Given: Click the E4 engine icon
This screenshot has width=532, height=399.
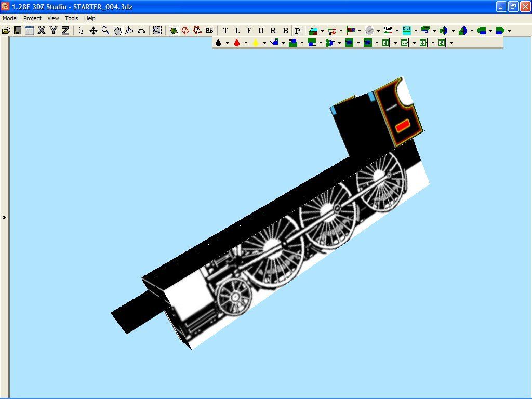Looking at the screenshot, I should pyautogui.click(x=442, y=43).
